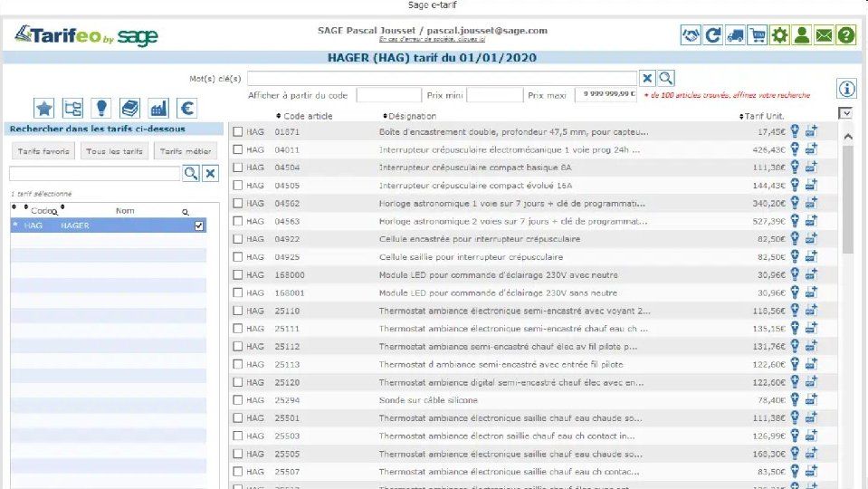Open the stacked books catalog icon
Screen dimensions: 868x489
[x=129, y=108]
